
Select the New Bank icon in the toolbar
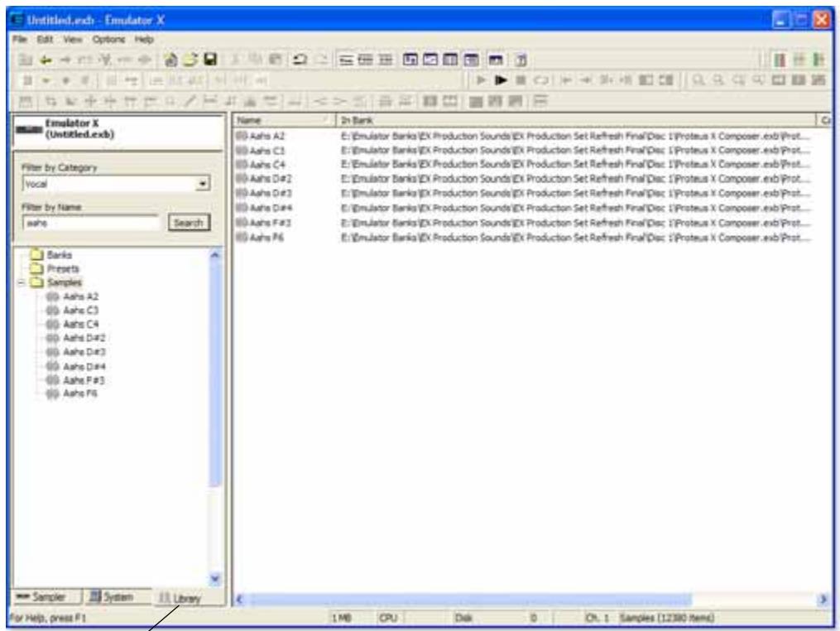pos(171,58)
